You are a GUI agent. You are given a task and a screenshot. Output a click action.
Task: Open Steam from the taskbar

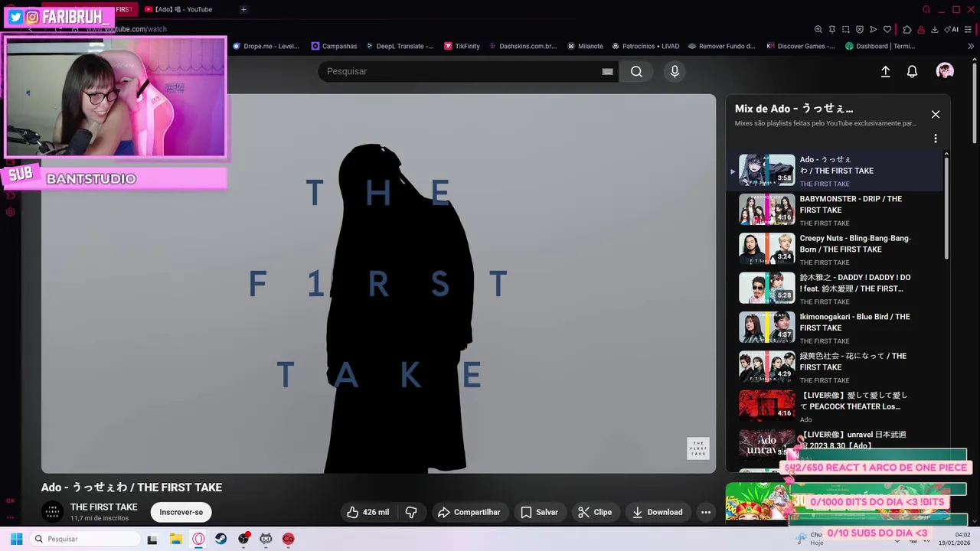click(221, 539)
